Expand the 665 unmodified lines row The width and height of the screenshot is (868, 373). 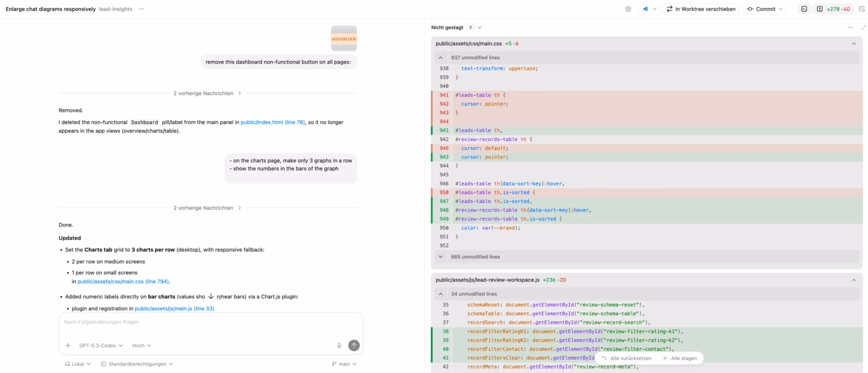point(646,257)
